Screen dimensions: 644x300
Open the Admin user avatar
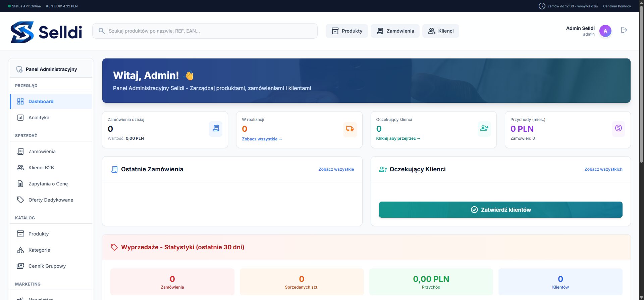[605, 31]
